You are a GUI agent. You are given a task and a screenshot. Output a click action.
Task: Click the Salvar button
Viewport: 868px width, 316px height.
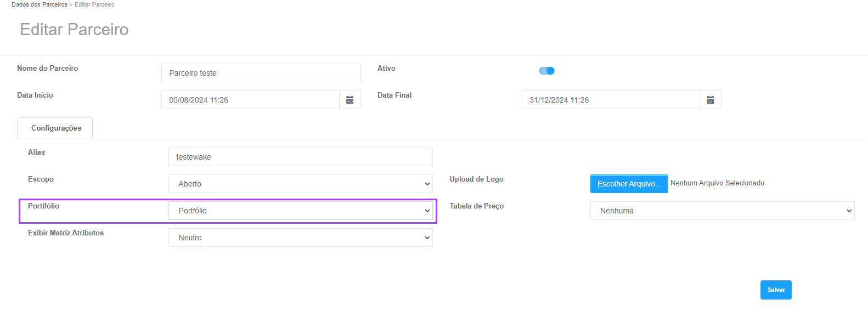tap(776, 290)
